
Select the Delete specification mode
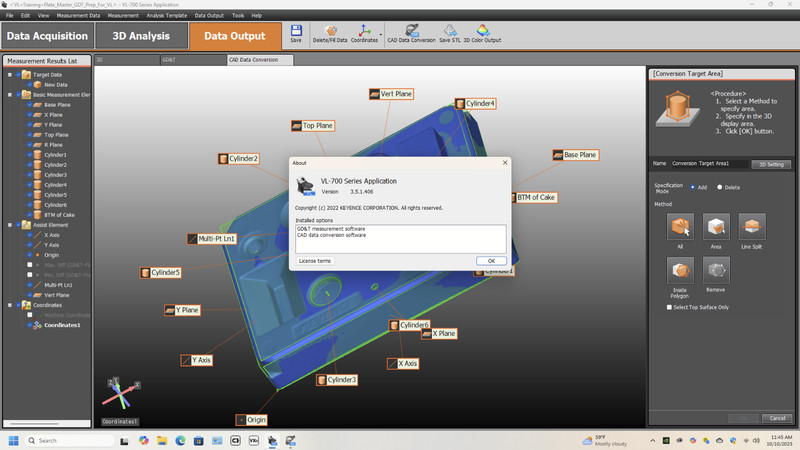720,187
